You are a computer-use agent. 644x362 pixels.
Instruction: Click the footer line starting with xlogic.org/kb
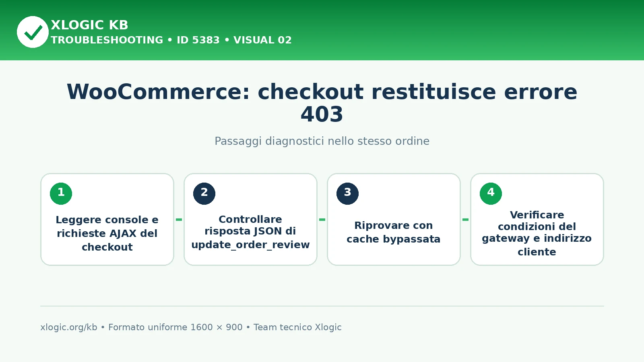coord(191,327)
